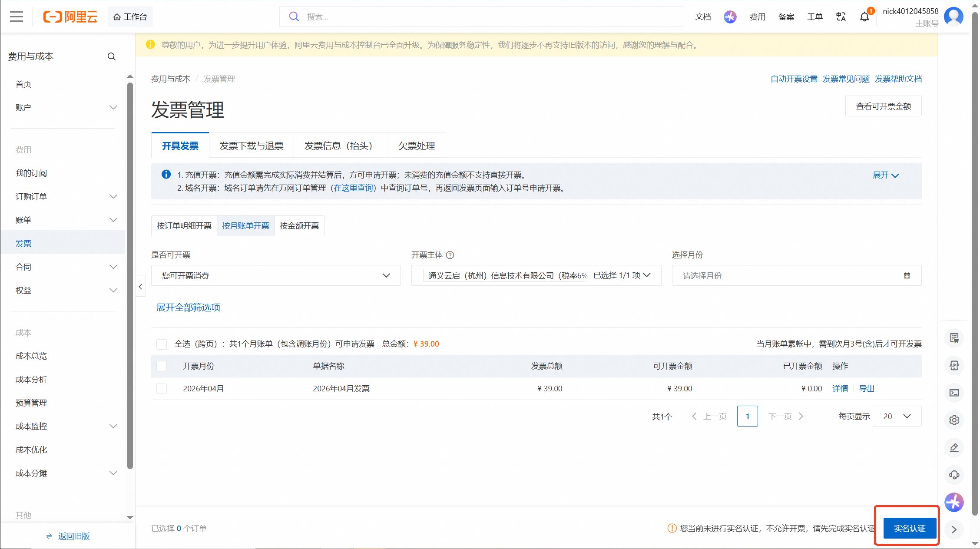Screen dimensions: 980x549
Task: Switch language via translate icon
Action: [x=841, y=17]
